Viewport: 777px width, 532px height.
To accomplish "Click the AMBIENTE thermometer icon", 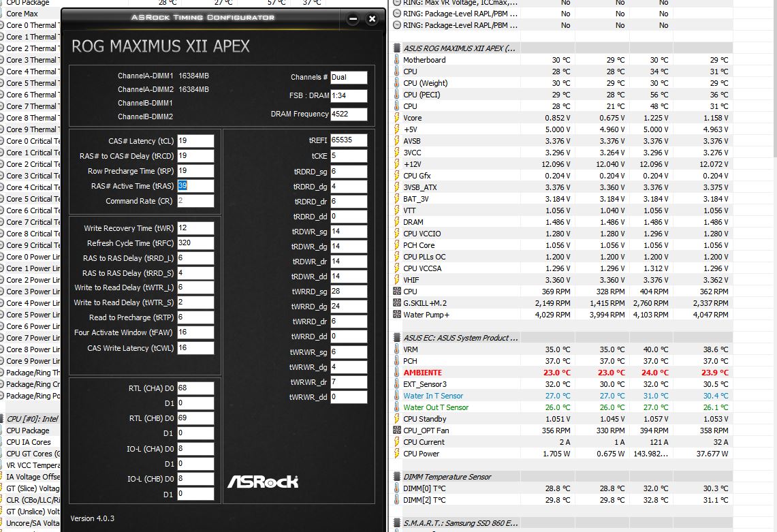I will (x=397, y=373).
